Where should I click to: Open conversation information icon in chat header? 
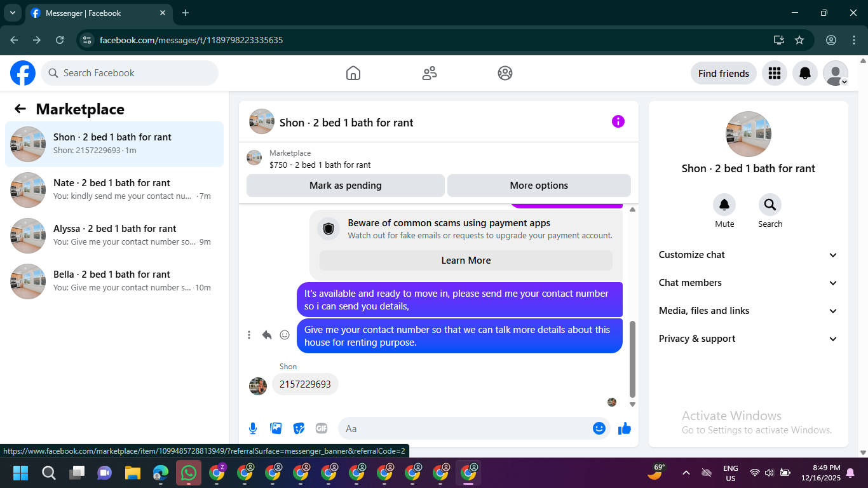coord(618,122)
